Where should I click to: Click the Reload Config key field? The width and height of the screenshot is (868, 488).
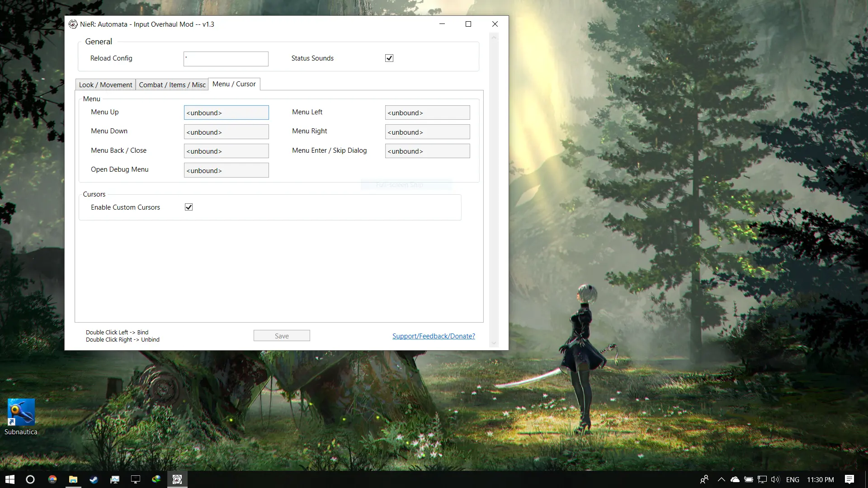click(x=226, y=59)
